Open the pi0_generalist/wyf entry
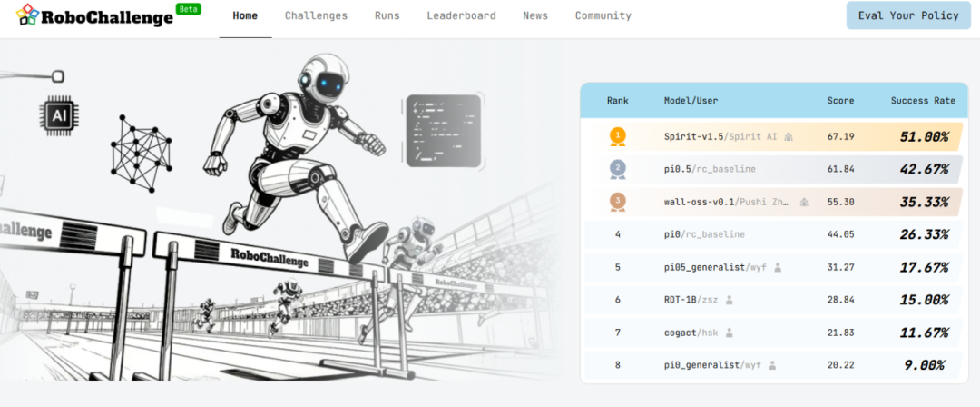 click(x=712, y=364)
